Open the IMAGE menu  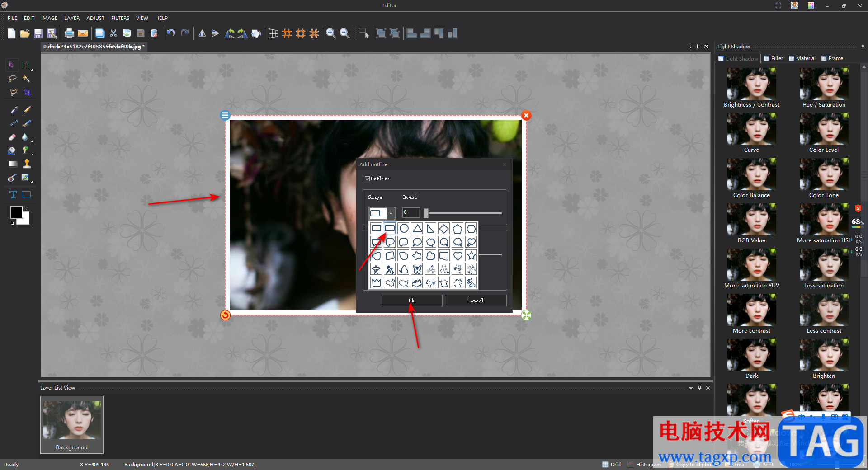click(x=49, y=18)
